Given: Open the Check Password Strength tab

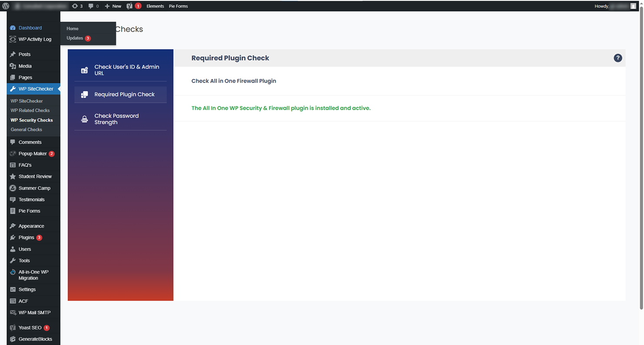Looking at the screenshot, I should [x=120, y=119].
